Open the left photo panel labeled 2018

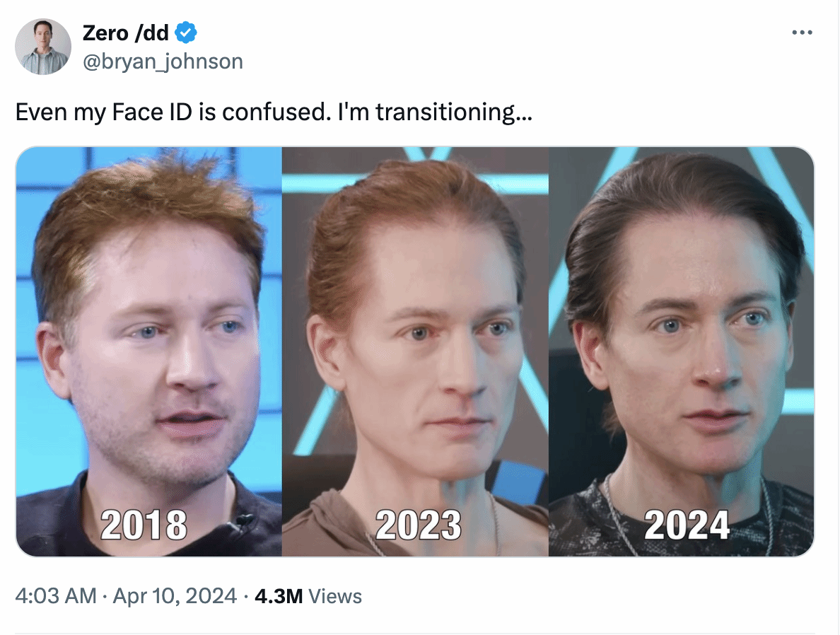coord(149,351)
